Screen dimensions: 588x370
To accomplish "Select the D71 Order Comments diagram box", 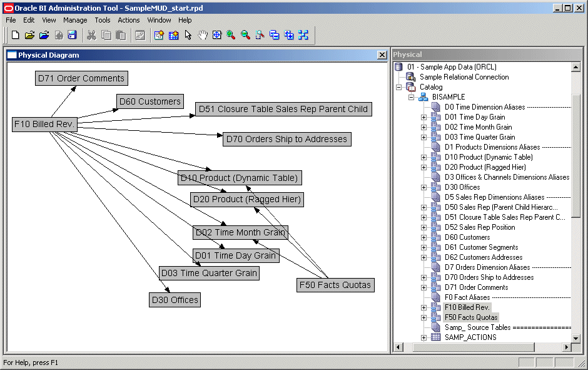I will (81, 78).
